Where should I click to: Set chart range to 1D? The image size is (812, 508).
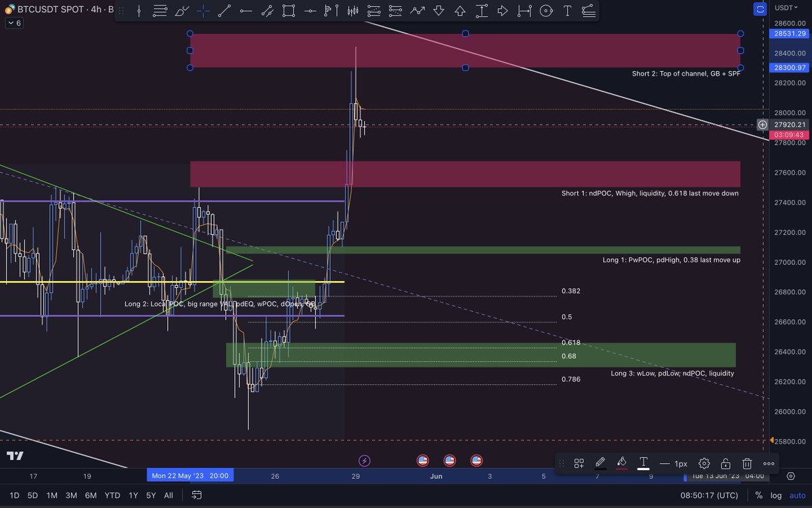tap(14, 495)
